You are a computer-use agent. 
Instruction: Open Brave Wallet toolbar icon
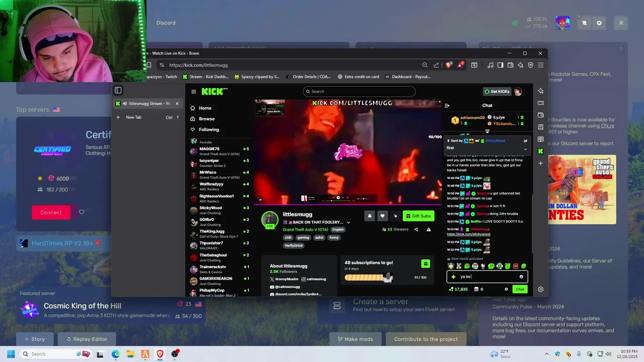click(x=510, y=65)
